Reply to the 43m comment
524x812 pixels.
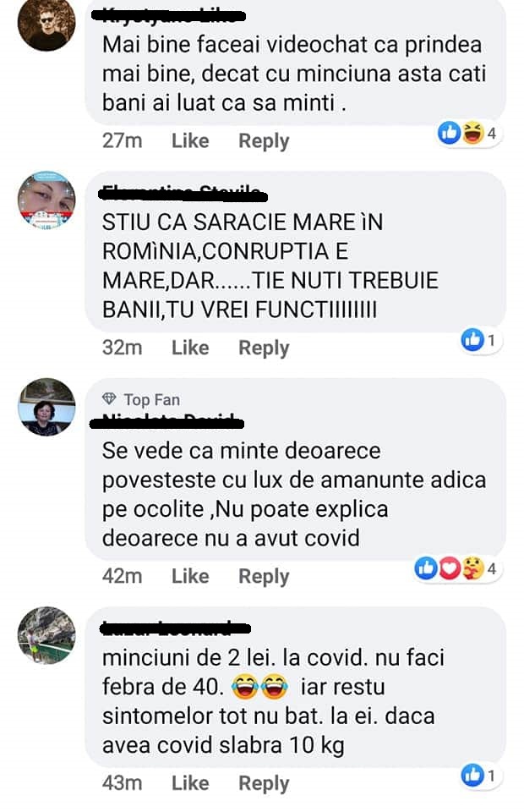[x=264, y=783]
